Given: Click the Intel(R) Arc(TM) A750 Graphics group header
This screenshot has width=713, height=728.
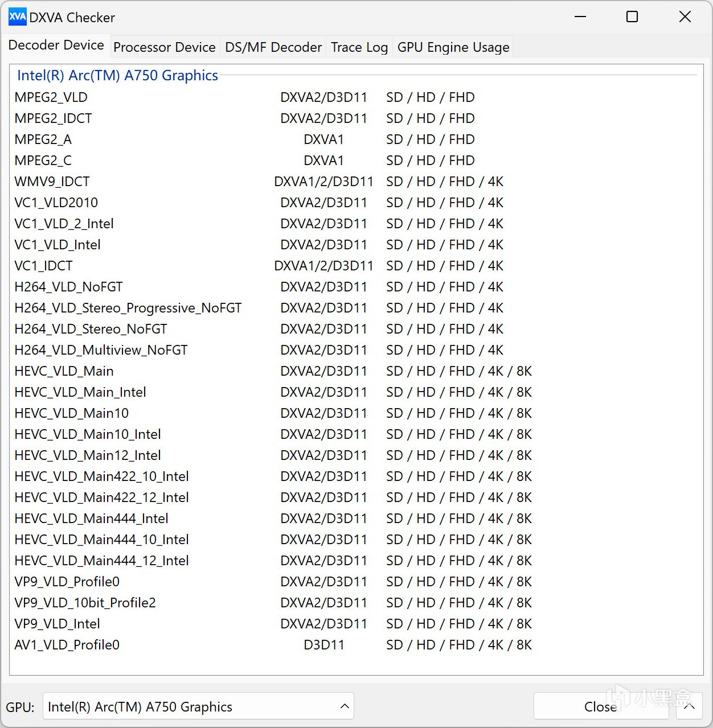Looking at the screenshot, I should pos(117,75).
